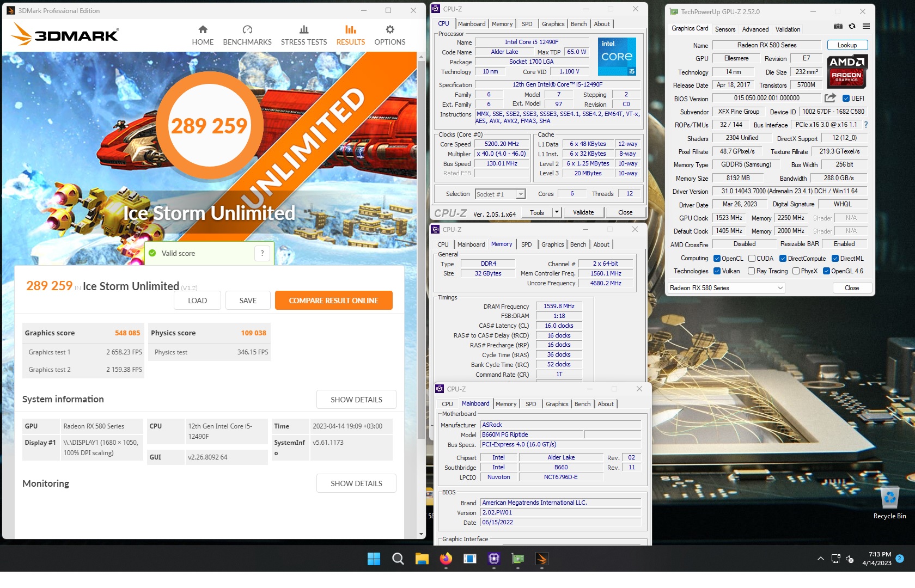
Task: Switch to CPU-Z via taskbar icon
Action: pyautogui.click(x=494, y=559)
